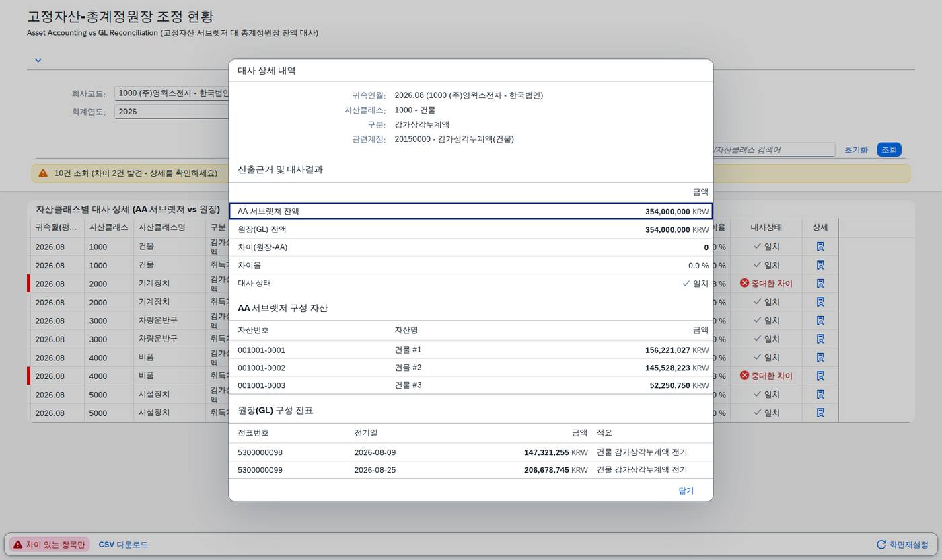Click the 자산명 column header
Image resolution: width=942 pixels, height=560 pixels.
[x=406, y=330]
